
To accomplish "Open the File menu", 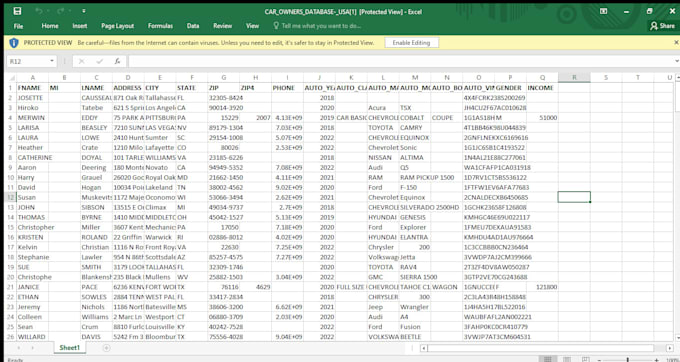I will (x=18, y=26).
